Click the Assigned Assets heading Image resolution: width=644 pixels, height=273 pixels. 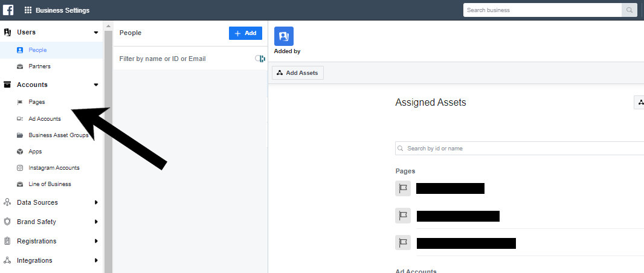coord(430,102)
